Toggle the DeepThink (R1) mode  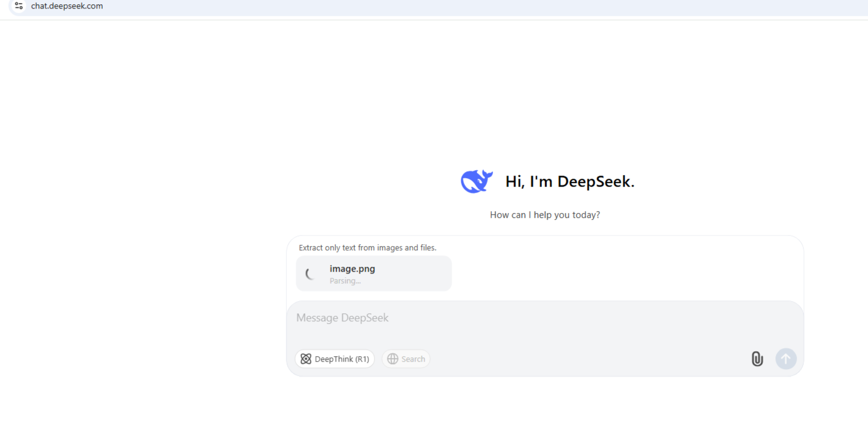335,359
